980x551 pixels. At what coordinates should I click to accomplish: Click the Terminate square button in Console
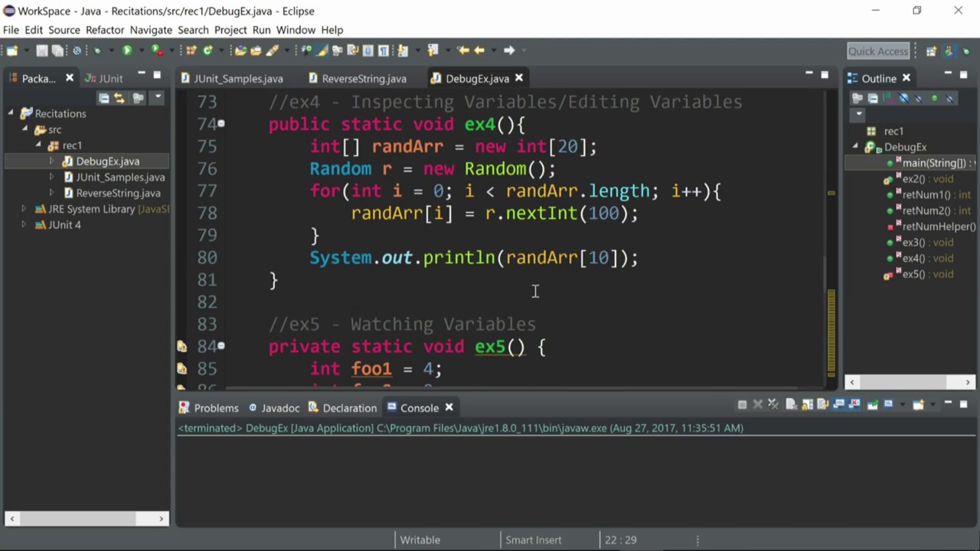coord(742,404)
